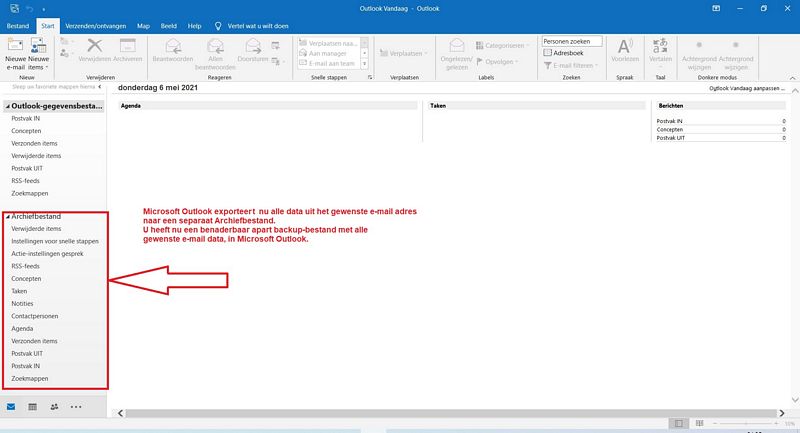
Task: Select Notities folder in Archiefbestand
Action: point(22,303)
